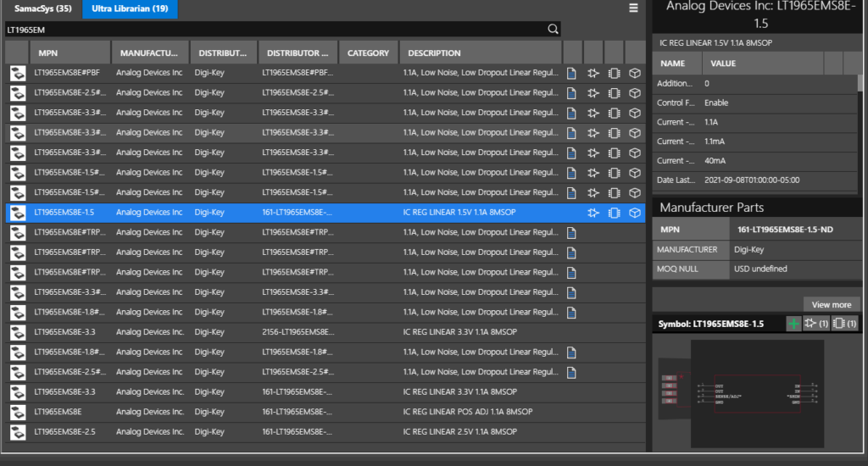Click 3D model icon in LT1965EMS8E#PBF row
Screen dimensions: 868x466
[x=635, y=73]
